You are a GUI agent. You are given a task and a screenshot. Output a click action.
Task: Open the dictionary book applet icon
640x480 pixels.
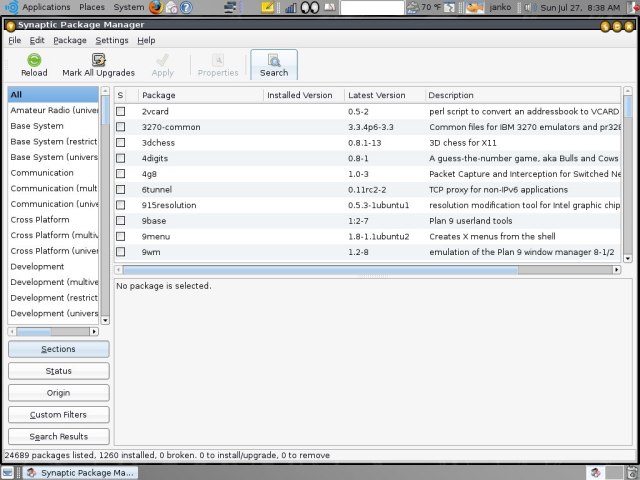330,7
